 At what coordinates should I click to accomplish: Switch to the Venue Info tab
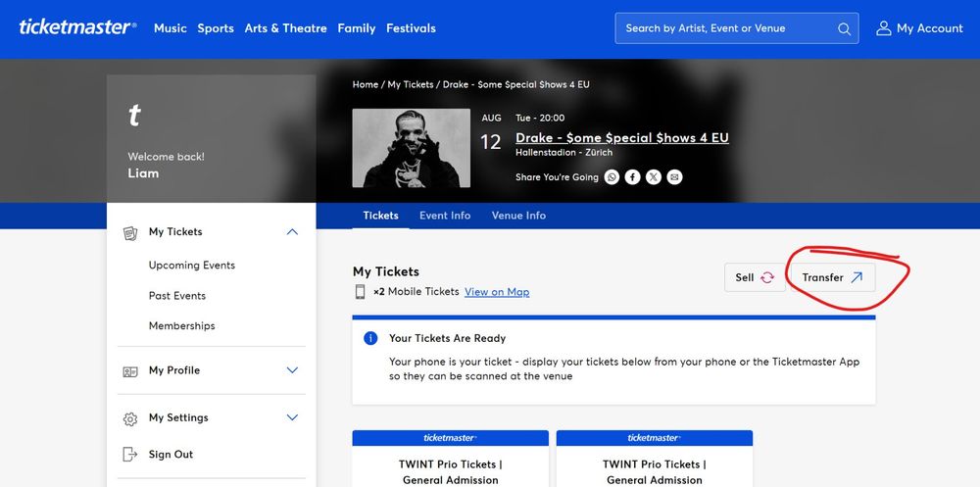point(518,215)
